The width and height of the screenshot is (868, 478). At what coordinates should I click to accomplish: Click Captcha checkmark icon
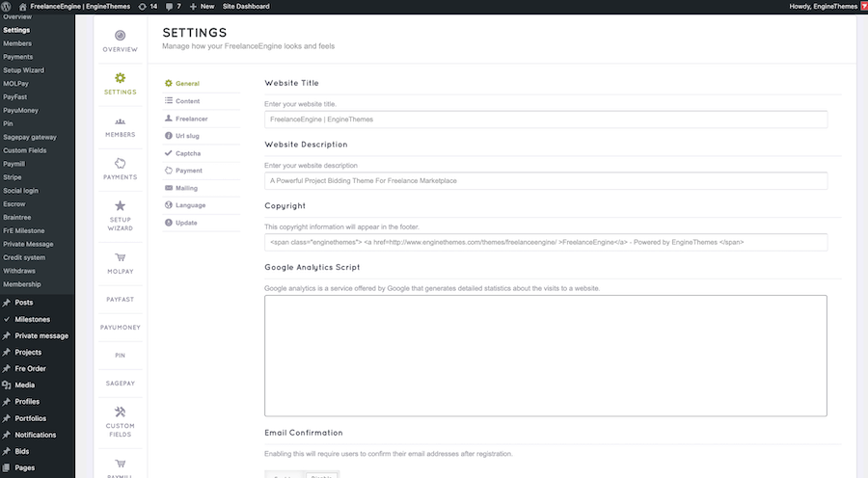(x=169, y=152)
